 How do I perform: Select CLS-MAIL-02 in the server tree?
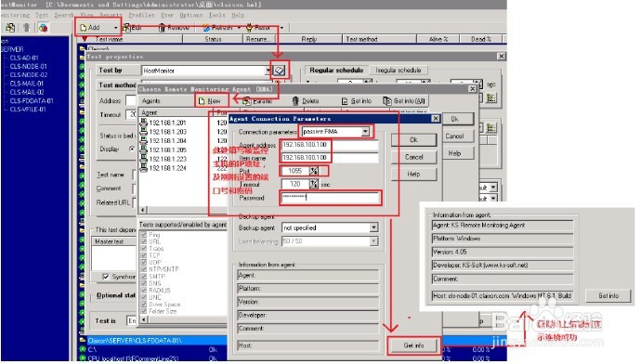click(x=27, y=92)
